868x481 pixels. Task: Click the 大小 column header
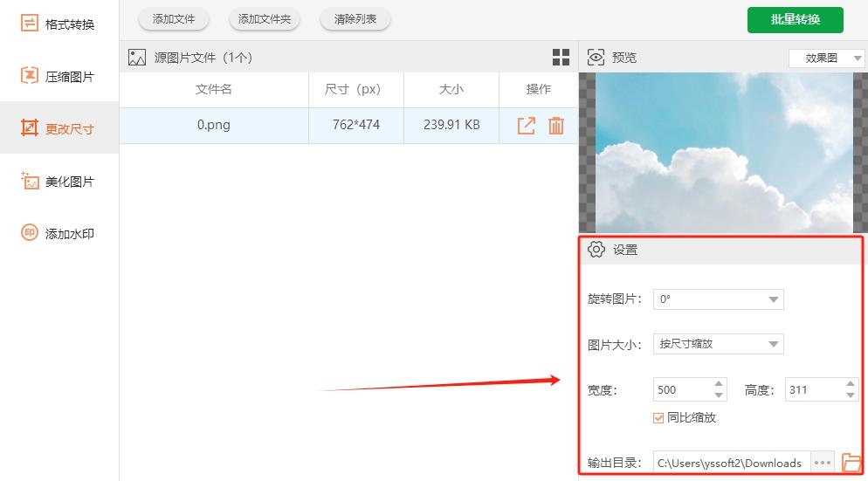(x=451, y=90)
